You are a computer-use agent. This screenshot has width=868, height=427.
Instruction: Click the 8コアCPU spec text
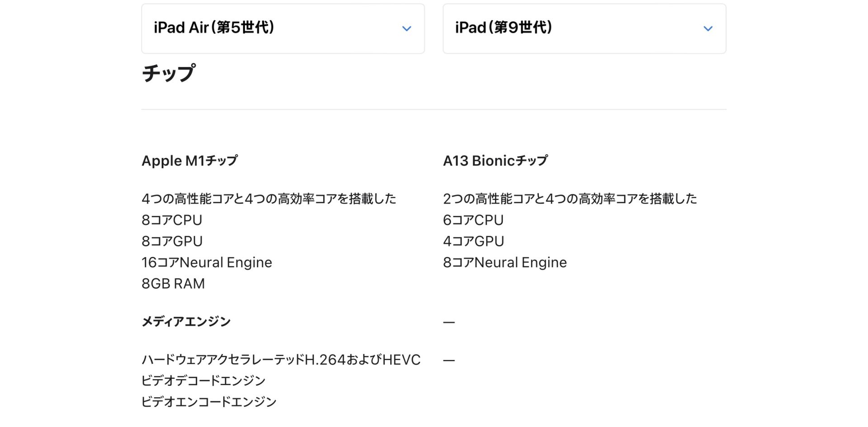172,220
